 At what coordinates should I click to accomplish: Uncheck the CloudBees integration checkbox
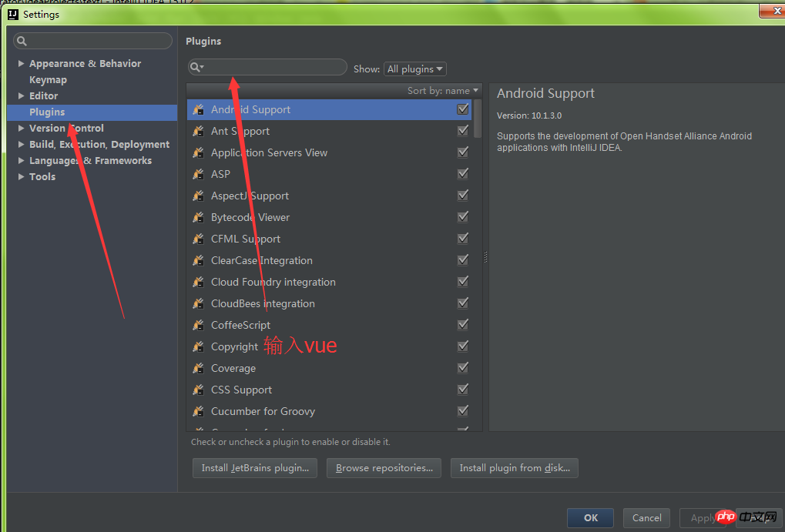coord(463,303)
